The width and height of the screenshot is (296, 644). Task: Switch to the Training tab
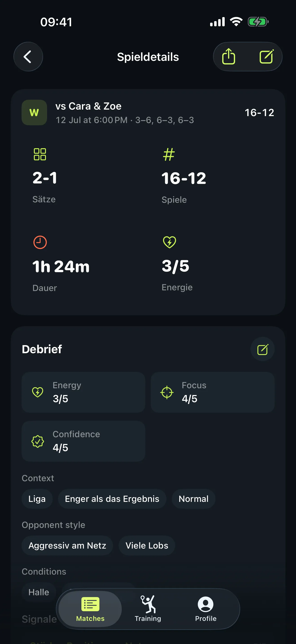(x=148, y=609)
